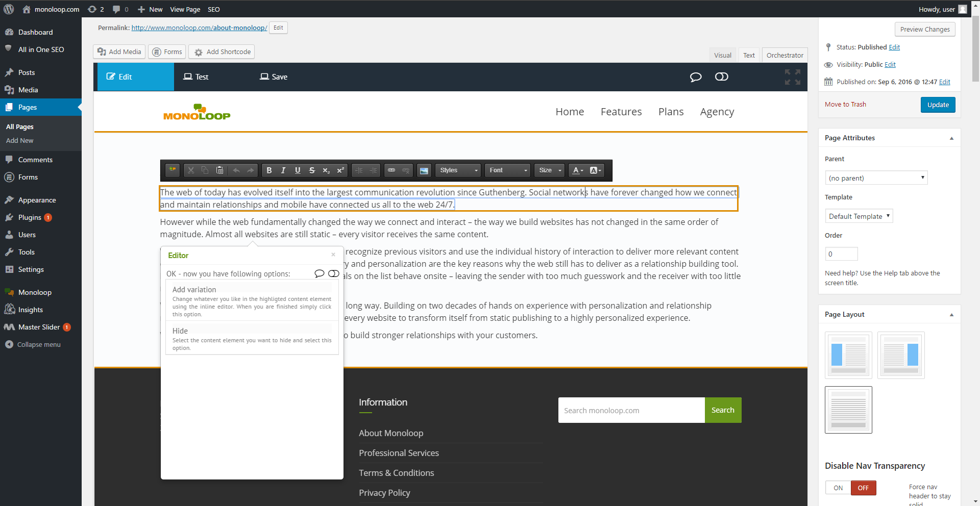Switch to the Orchestrator tab
980x506 pixels.
785,55
